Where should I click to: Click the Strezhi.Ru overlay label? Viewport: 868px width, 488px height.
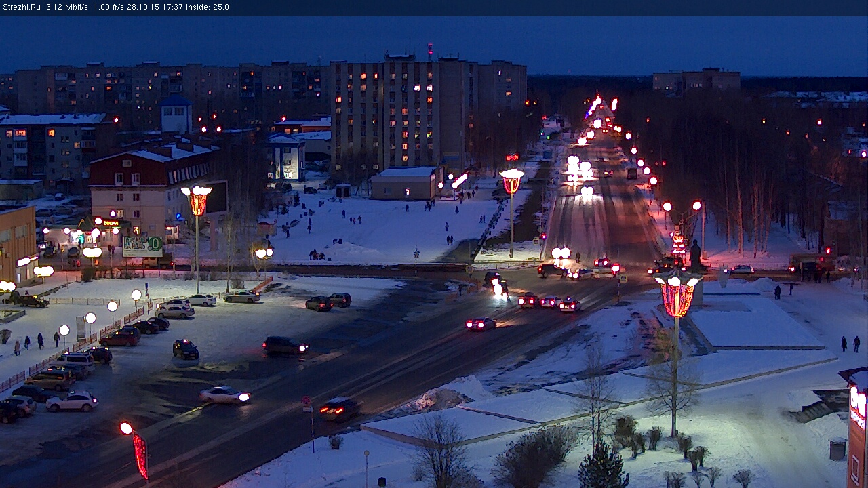click(21, 7)
